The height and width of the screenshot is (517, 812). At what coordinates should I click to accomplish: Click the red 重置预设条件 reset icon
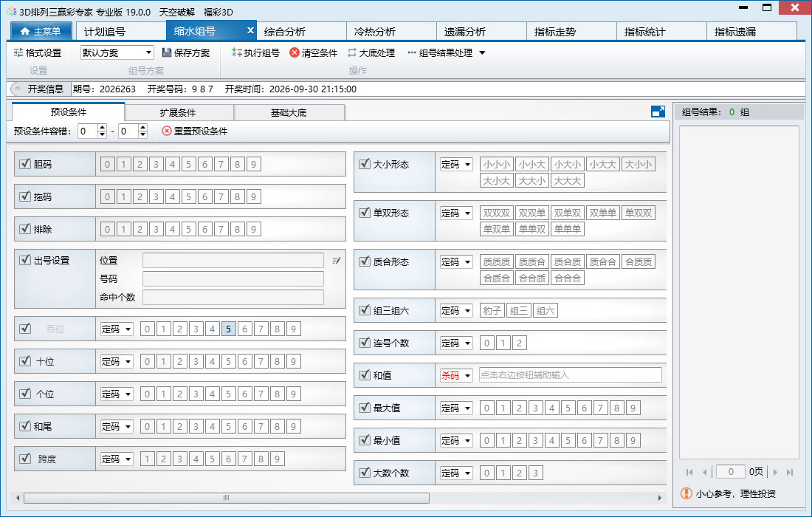tap(166, 131)
